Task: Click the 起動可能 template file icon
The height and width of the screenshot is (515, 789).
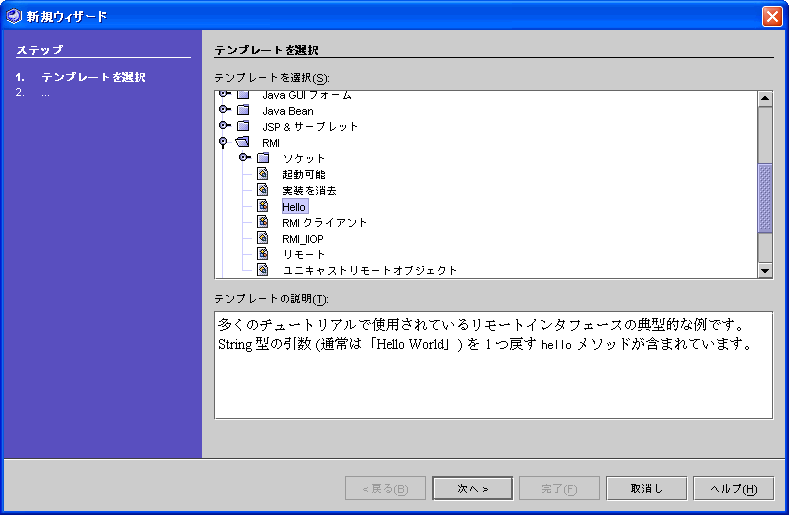Action: tap(262, 174)
